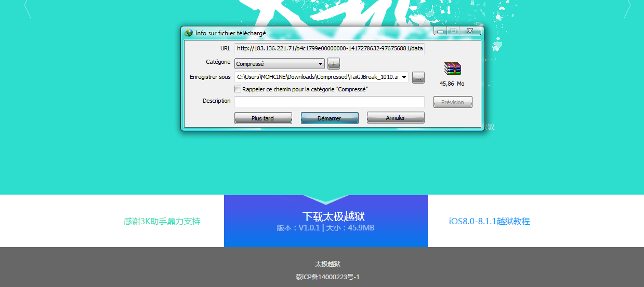Minimize the download info dialog

pyautogui.click(x=440, y=31)
